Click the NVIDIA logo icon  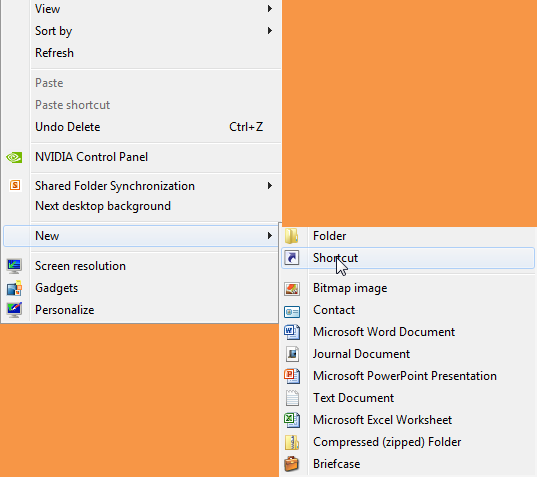coord(14,157)
